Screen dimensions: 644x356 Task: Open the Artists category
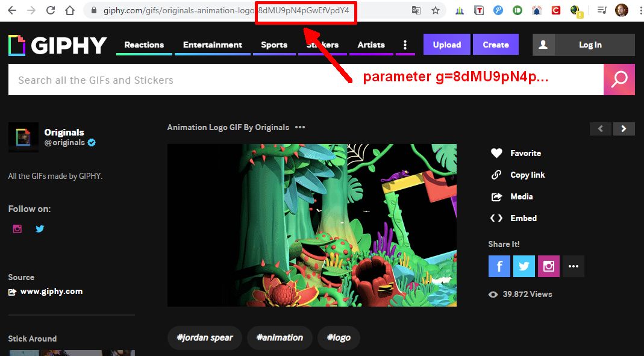click(371, 45)
